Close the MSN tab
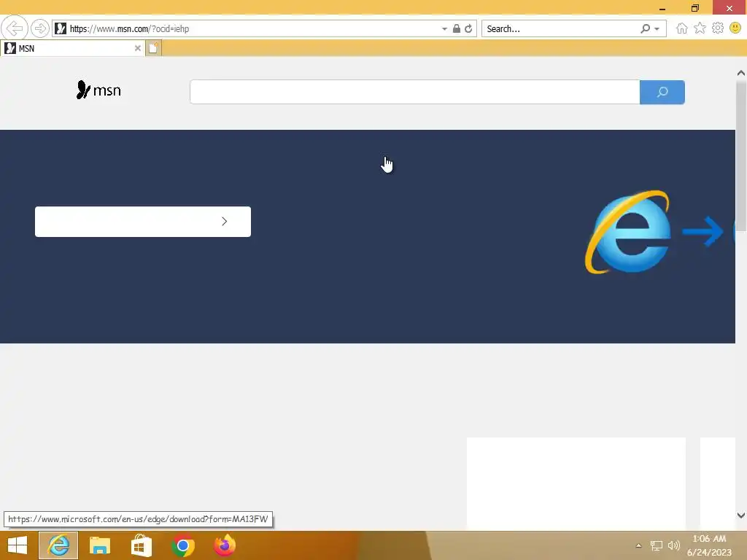Screen dimensions: 747x560 [138, 48]
